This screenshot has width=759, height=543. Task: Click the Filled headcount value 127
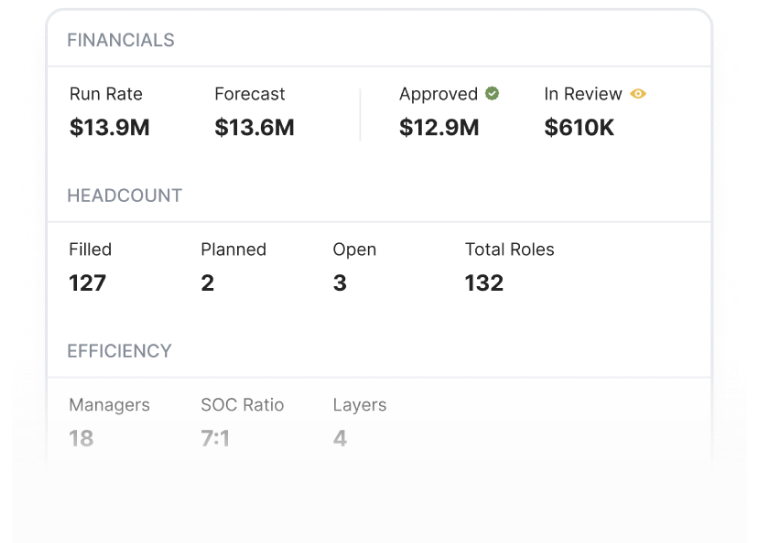point(87,283)
